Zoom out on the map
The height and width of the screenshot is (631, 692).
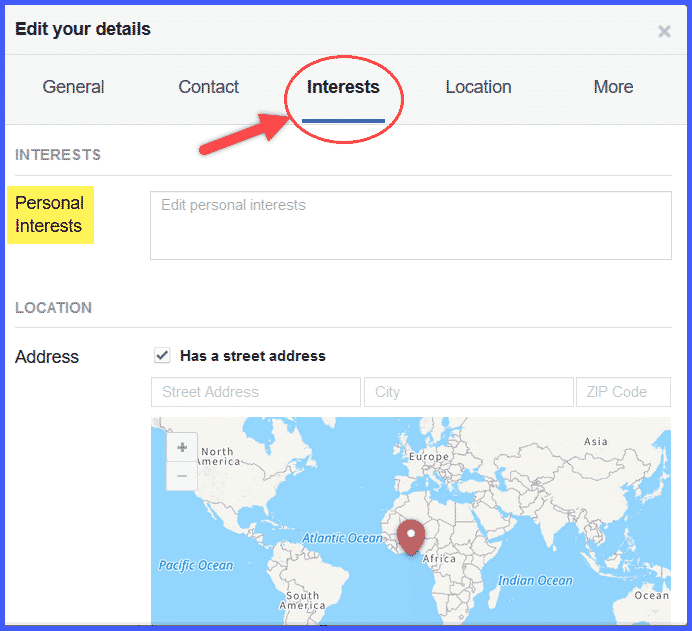182,476
